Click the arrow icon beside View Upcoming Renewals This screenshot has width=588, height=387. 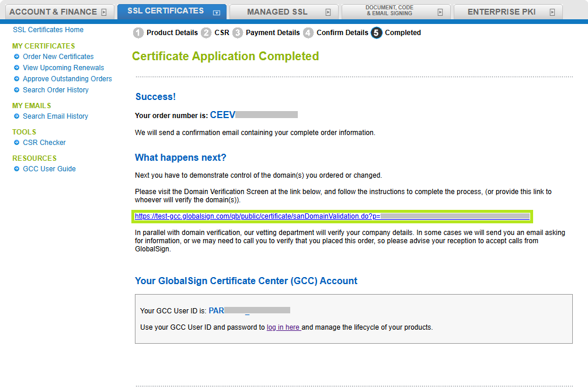coord(16,68)
